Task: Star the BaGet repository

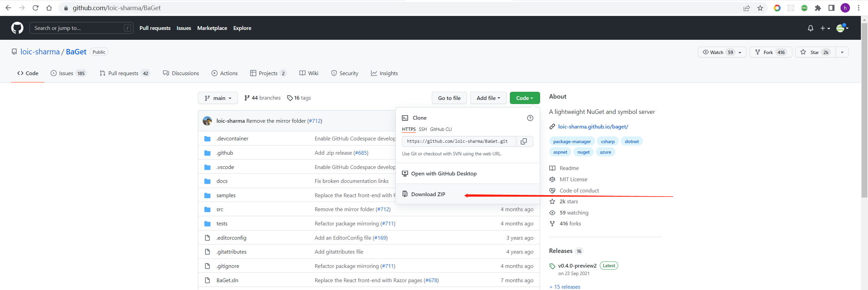Action: [816, 52]
